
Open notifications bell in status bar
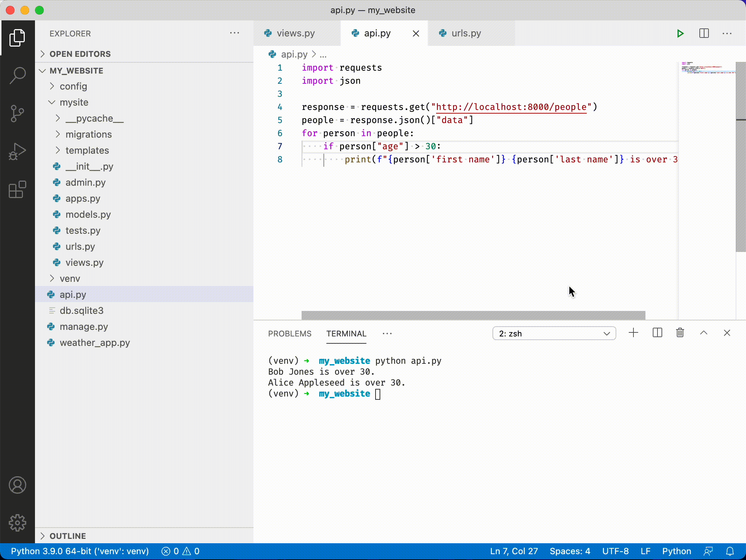pos(730,551)
